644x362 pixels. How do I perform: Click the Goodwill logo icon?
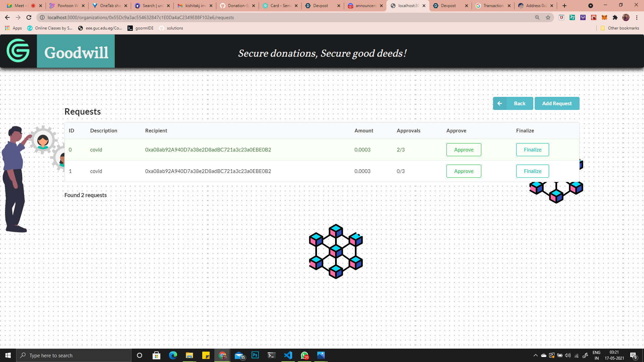[x=18, y=51]
